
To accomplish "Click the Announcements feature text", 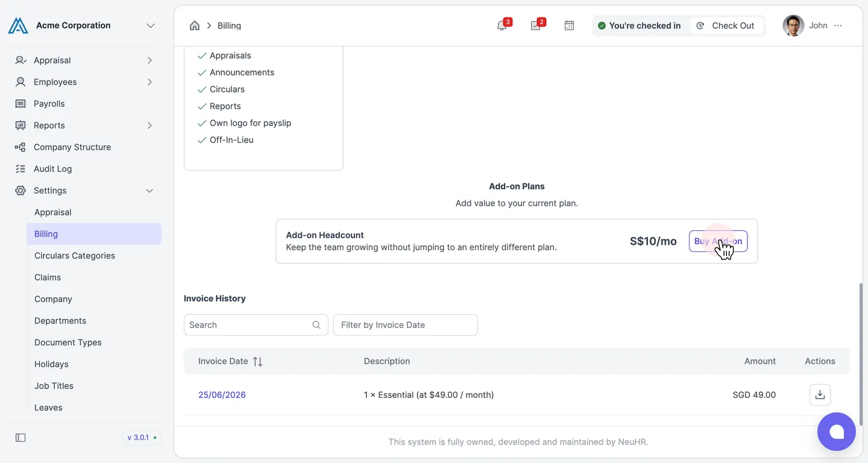I will [242, 72].
